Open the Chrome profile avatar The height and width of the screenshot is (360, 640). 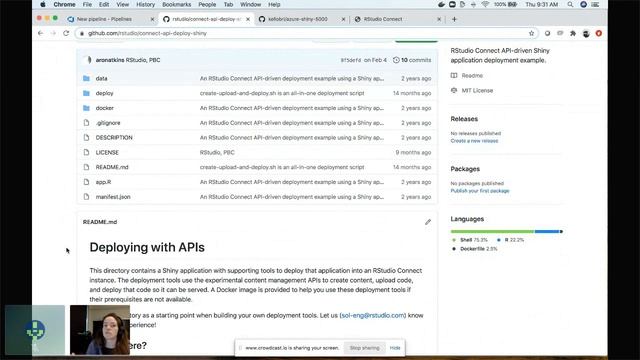(586, 33)
